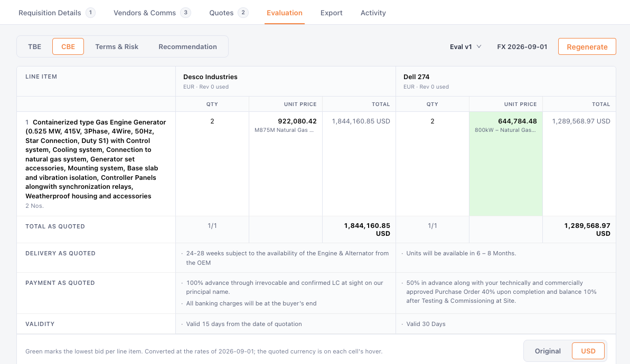Toggle currency view to Original
The height and width of the screenshot is (364, 630).
[x=548, y=351]
